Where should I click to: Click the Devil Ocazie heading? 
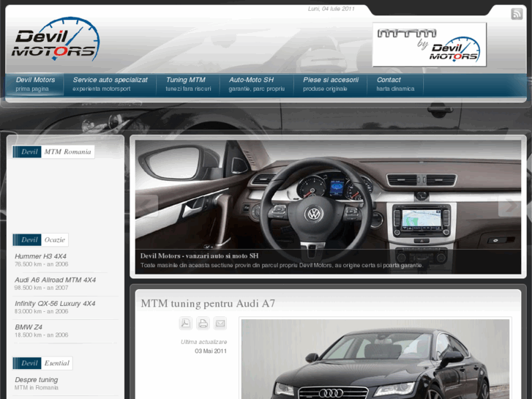(40, 239)
